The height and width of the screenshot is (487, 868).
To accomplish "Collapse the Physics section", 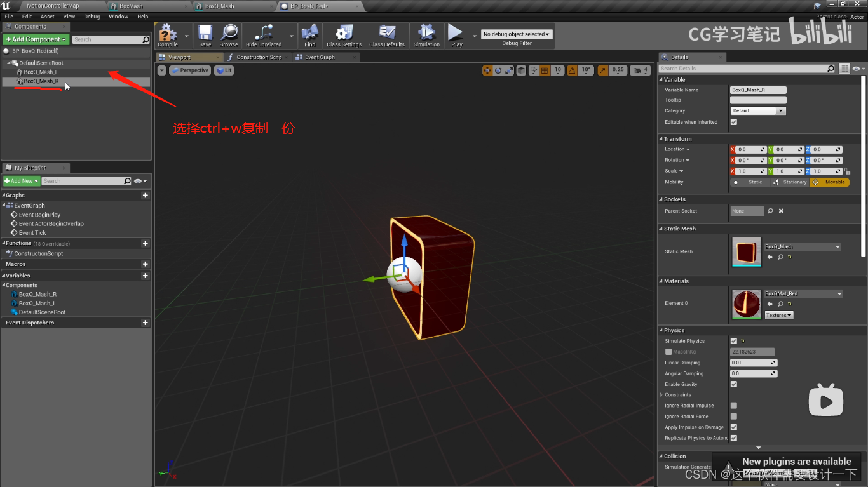I will [661, 330].
